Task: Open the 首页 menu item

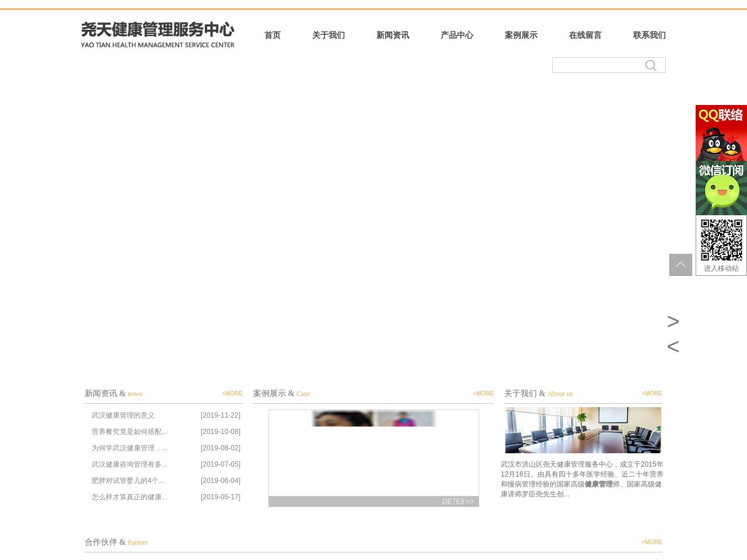Action: [x=272, y=35]
